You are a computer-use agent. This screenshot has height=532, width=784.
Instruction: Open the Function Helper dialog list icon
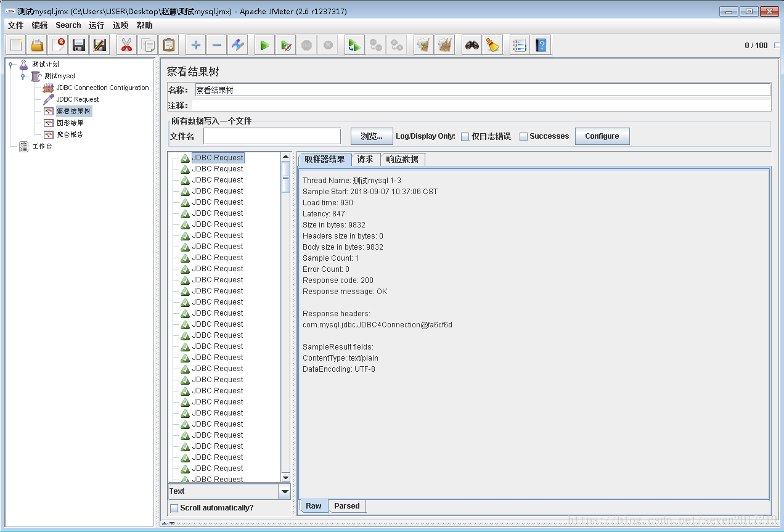tap(520, 45)
